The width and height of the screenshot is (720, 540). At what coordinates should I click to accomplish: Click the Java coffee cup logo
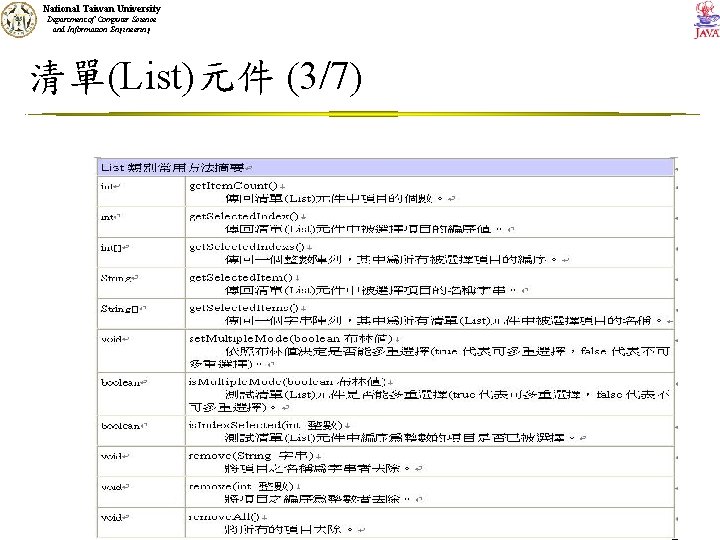tap(707, 20)
